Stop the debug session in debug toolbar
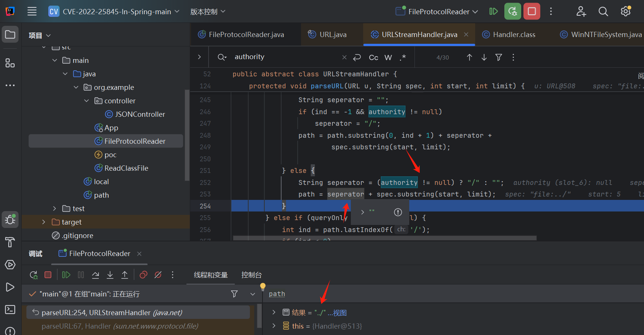This screenshot has height=335, width=644. 48,275
